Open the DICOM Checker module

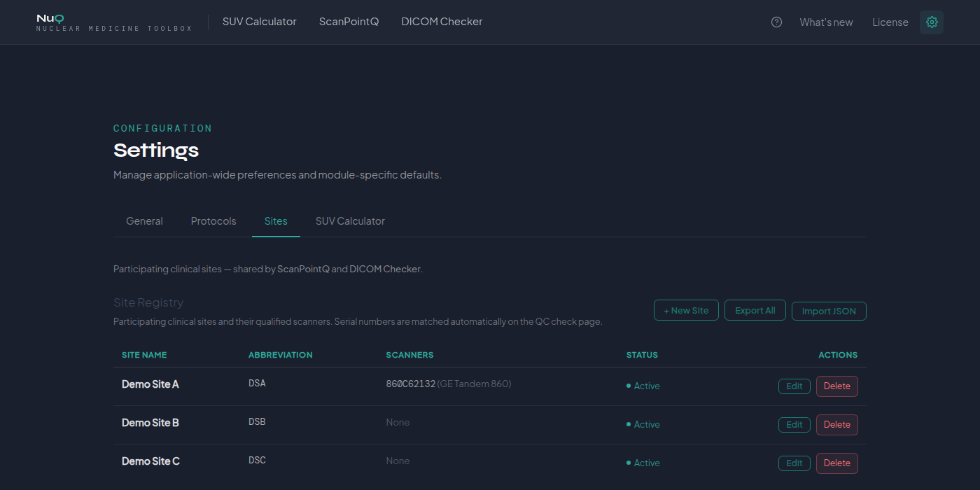pyautogui.click(x=442, y=22)
